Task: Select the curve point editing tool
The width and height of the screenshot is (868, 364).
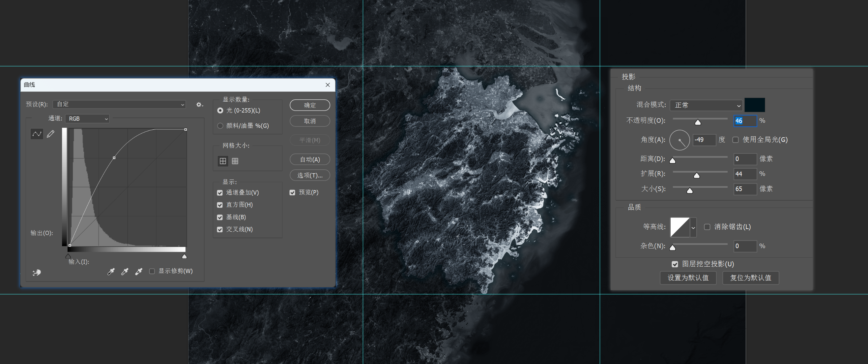Action: tap(37, 134)
